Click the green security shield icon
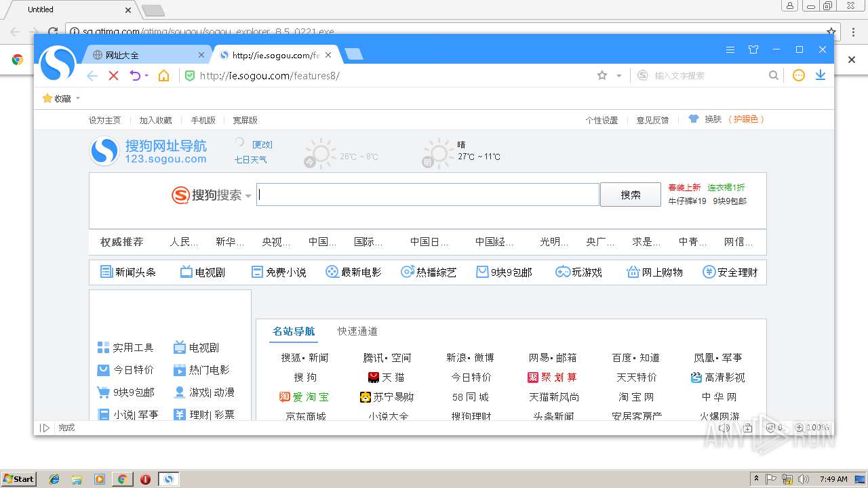The image size is (868, 488). click(x=190, y=75)
